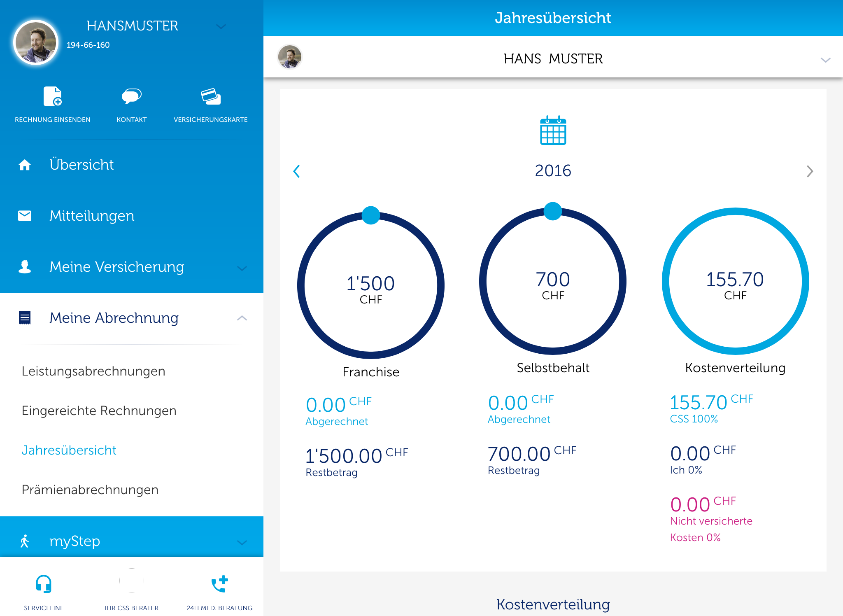
Task: Go to next year with right arrow
Action: click(810, 171)
